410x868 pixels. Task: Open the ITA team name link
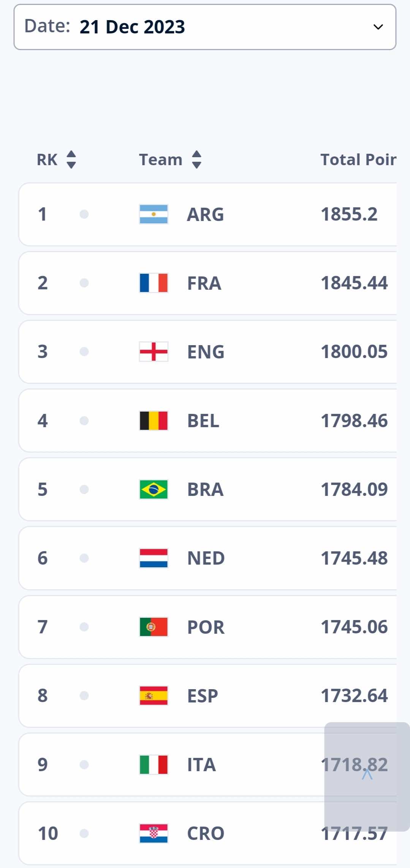pos(201,765)
